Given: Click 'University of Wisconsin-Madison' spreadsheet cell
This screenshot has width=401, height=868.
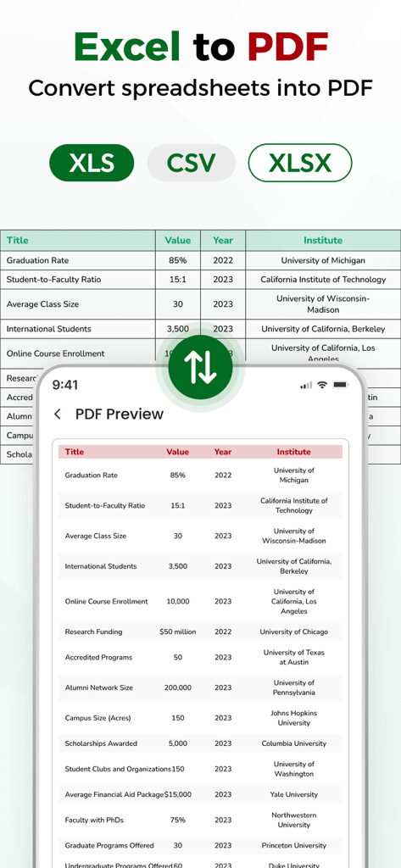Looking at the screenshot, I should click(323, 304).
